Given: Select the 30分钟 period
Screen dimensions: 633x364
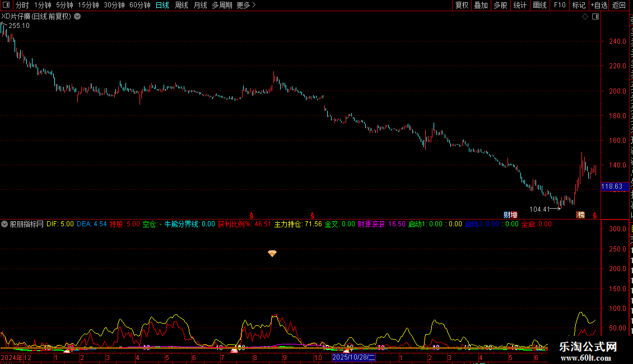Looking at the screenshot, I should click(x=114, y=5).
